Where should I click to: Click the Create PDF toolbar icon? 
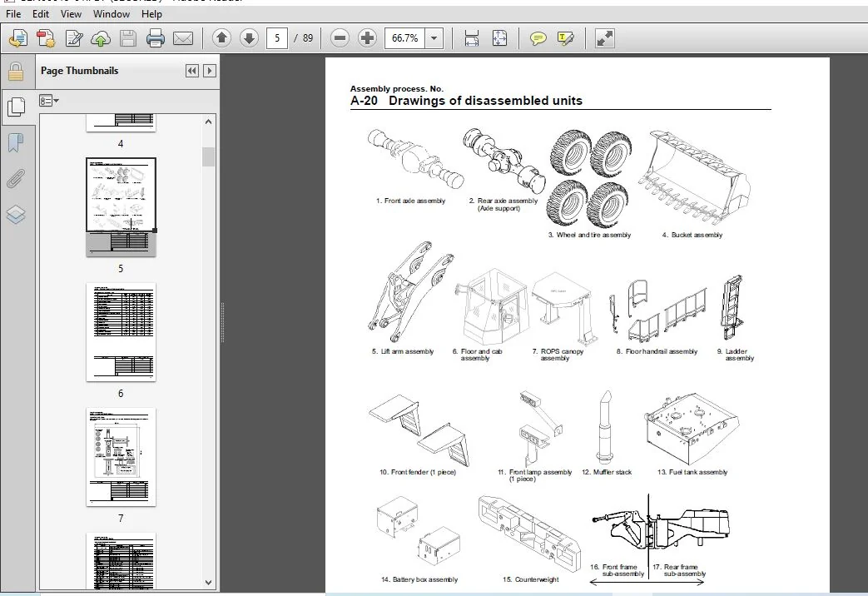[46, 38]
